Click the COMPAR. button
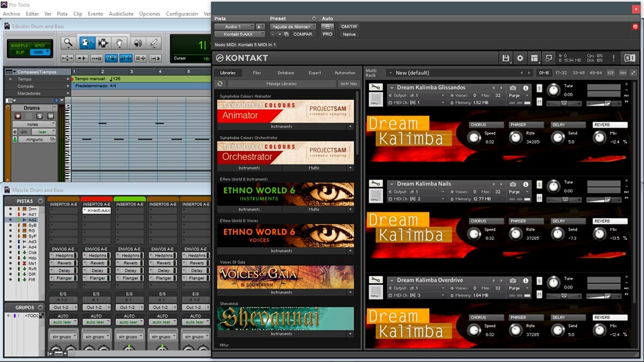 coord(303,34)
